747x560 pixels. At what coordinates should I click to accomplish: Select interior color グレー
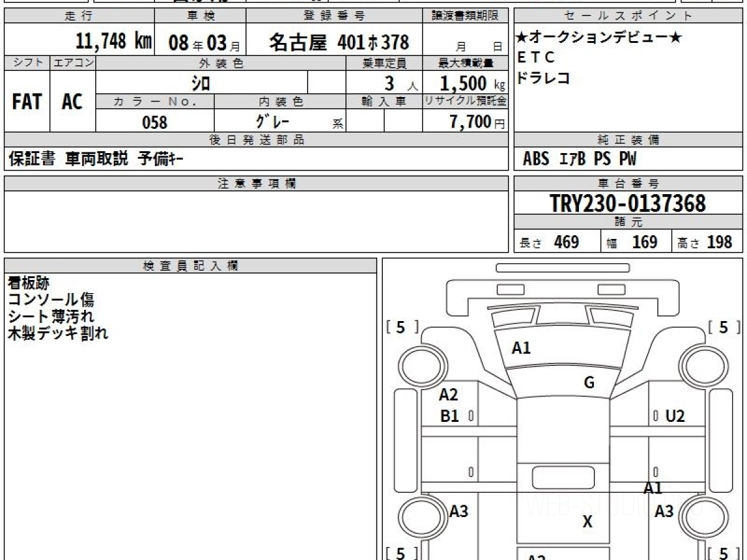[x=273, y=121]
